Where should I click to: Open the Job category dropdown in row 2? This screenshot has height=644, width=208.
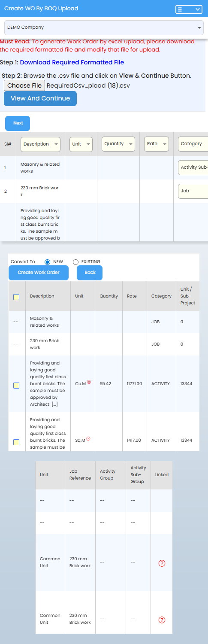(x=193, y=191)
